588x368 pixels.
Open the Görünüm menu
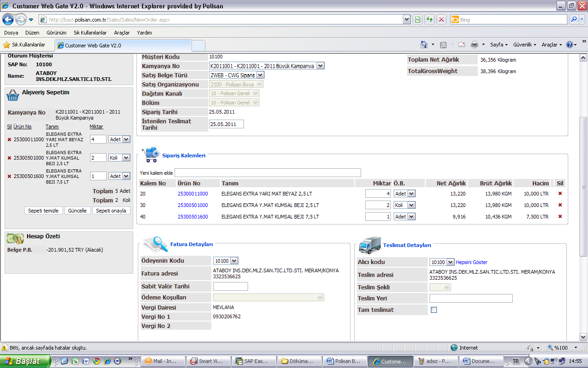pyautogui.click(x=57, y=33)
